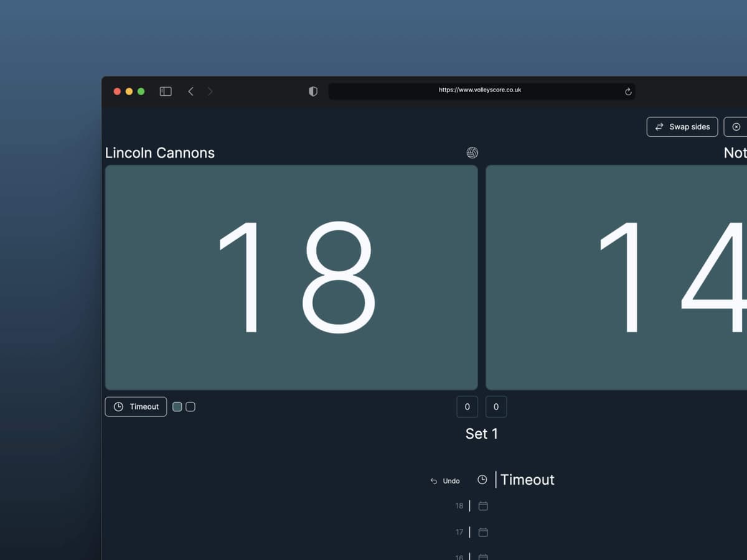This screenshot has width=747, height=560.
Task: Click the left set-score counter showing 0
Action: pyautogui.click(x=467, y=406)
